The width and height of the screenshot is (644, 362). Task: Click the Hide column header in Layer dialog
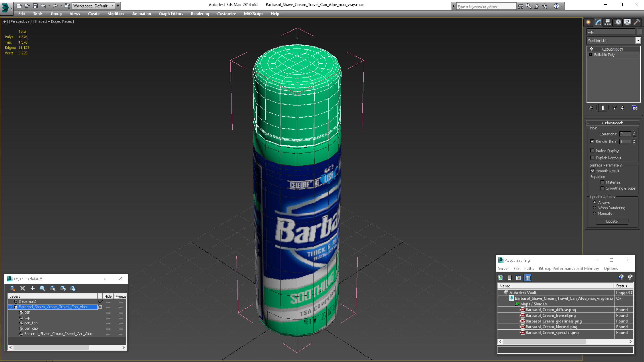coord(108,296)
